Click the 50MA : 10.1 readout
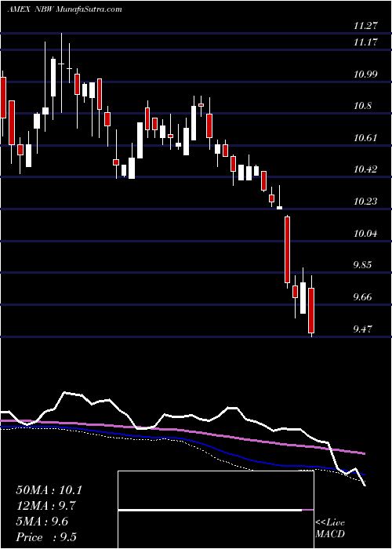Viewport: 392px width, 549px height. pos(49,490)
